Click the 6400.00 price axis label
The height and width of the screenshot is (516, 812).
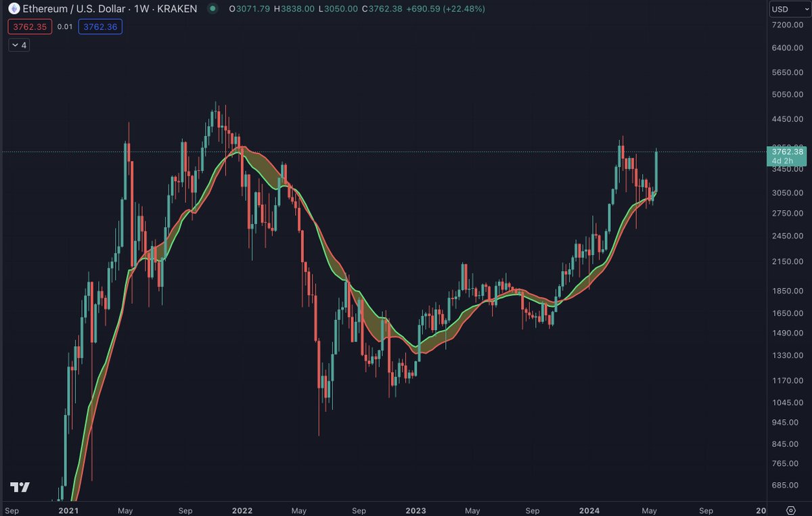pyautogui.click(x=788, y=48)
